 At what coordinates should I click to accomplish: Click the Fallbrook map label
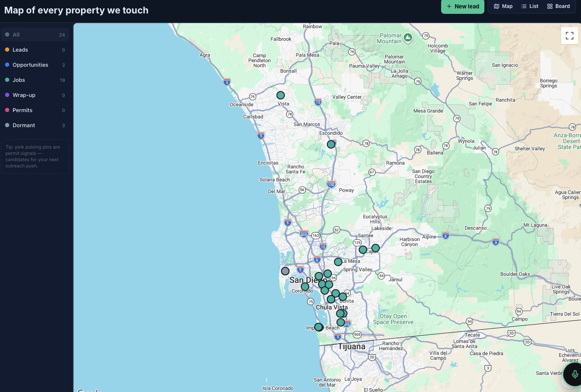click(281, 39)
